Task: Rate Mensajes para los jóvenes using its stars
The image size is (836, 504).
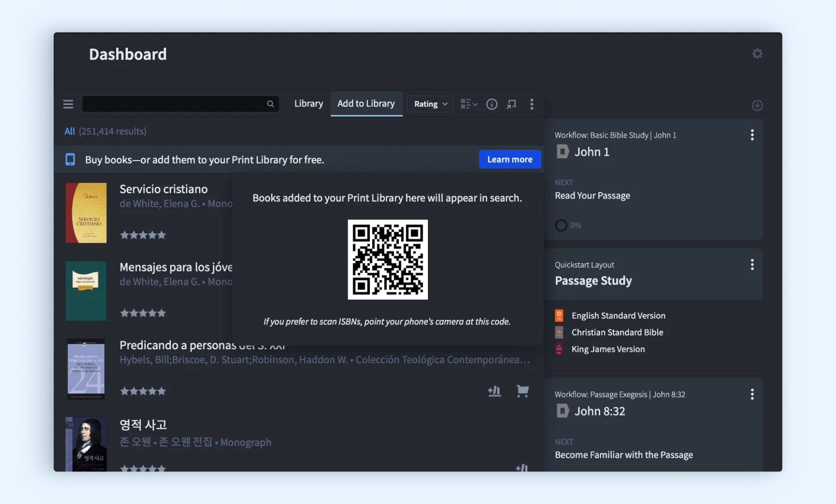Action: [x=143, y=313]
